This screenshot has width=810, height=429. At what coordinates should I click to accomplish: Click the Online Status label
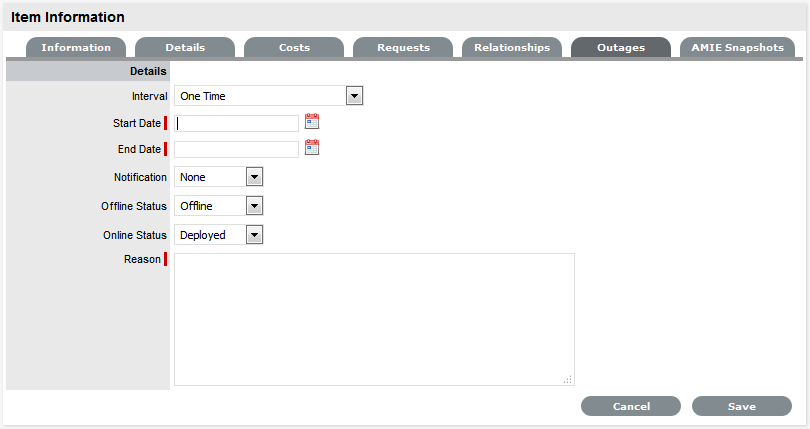135,235
